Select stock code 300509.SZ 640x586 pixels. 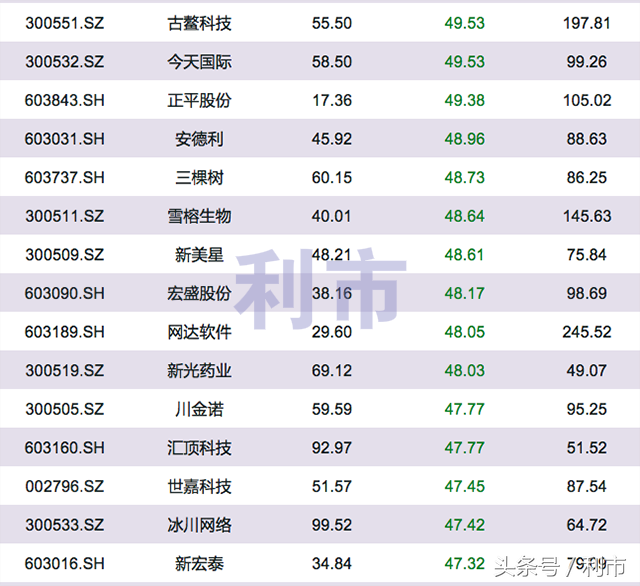click(x=64, y=255)
